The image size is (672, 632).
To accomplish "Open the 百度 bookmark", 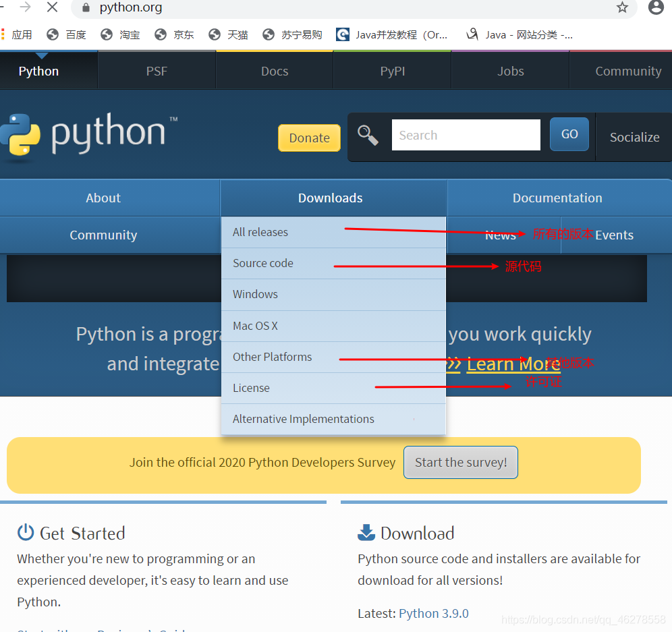I will (x=66, y=34).
